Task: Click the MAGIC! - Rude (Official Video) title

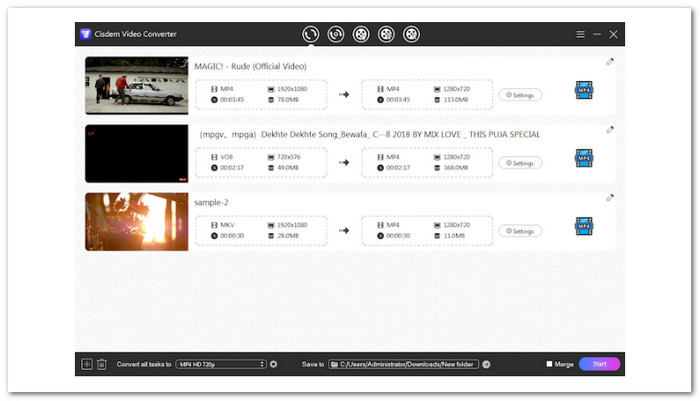Action: point(250,67)
